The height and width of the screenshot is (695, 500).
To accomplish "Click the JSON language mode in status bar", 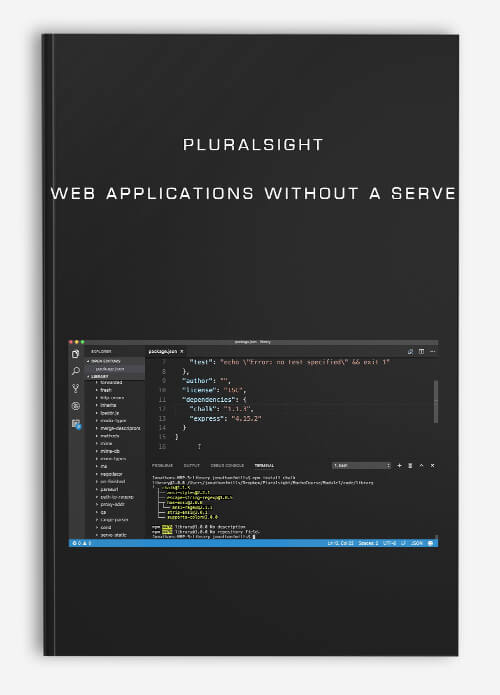I will click(417, 543).
